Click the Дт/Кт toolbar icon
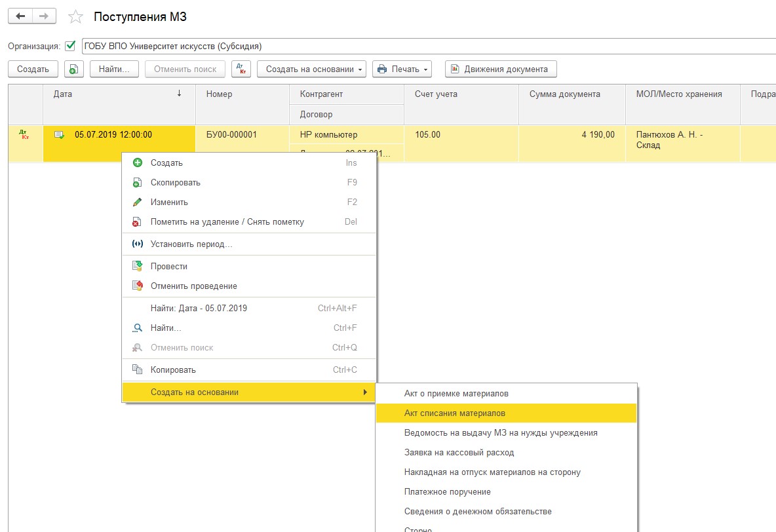Screen dimensions: 776x532 coord(241,69)
